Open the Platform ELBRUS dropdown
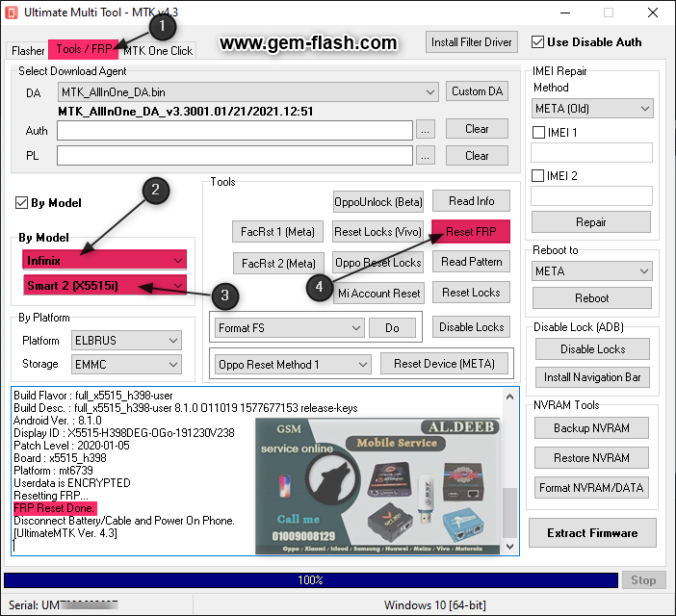Screen dimensions: 676x616 tap(126, 341)
